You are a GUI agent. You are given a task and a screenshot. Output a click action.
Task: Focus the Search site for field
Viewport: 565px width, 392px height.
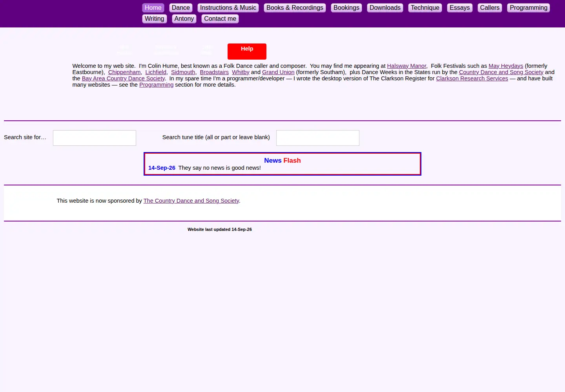tap(95, 138)
